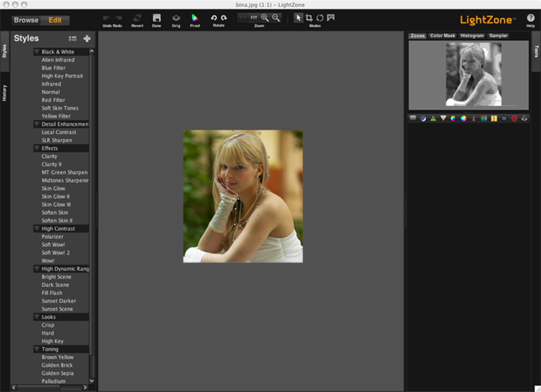The height and width of the screenshot is (392, 541).
Task: Open the Color Mask tab
Action: coord(442,36)
